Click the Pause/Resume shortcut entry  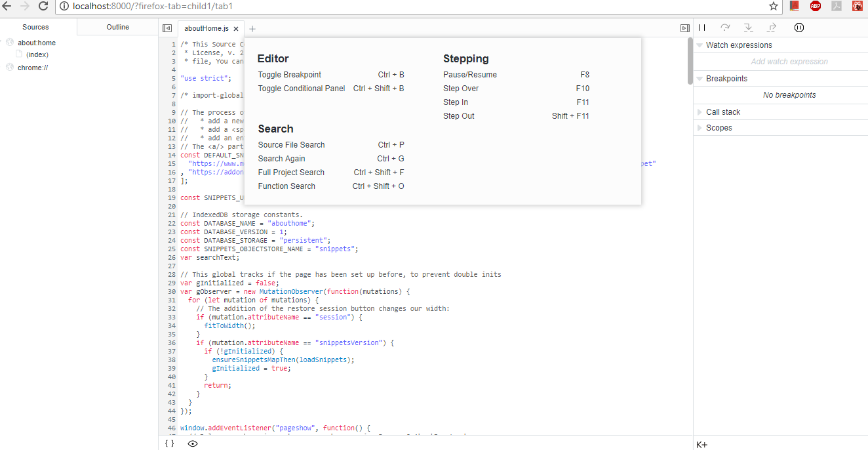coord(517,75)
